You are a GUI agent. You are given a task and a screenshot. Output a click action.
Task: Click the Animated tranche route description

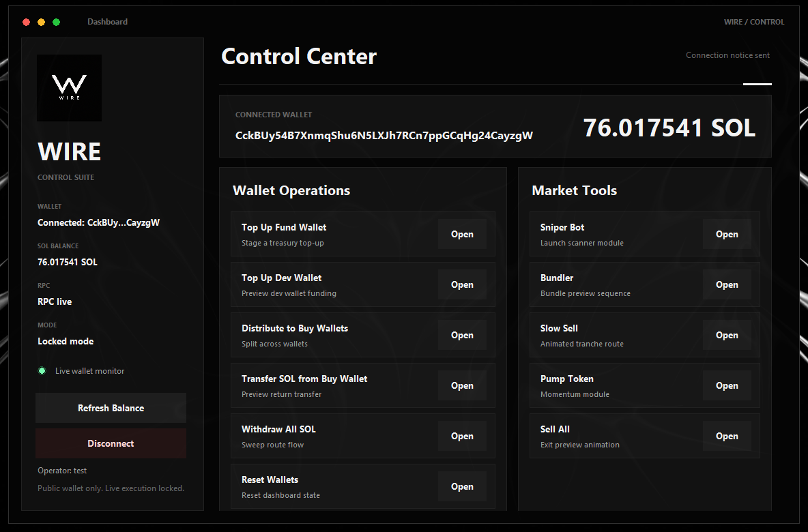coord(582,344)
